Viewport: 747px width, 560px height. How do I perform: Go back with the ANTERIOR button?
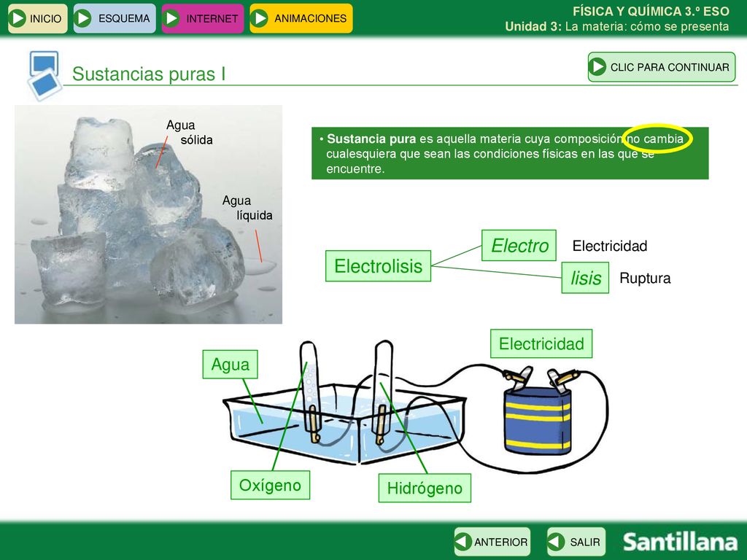click(492, 542)
